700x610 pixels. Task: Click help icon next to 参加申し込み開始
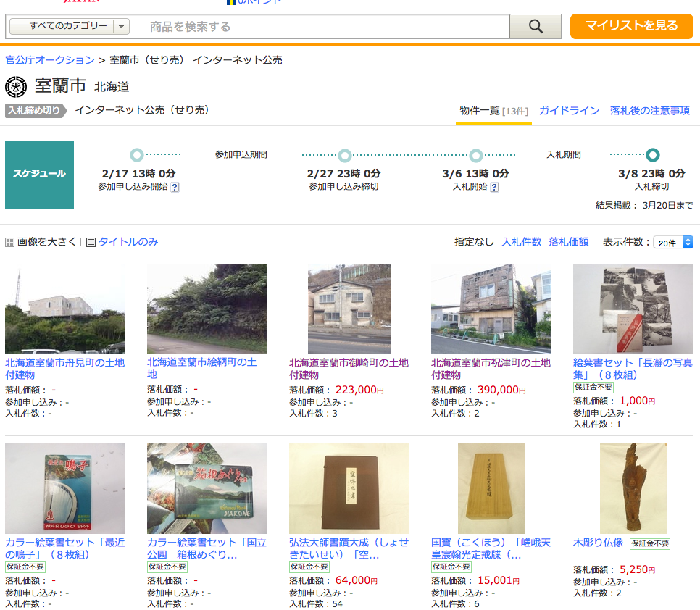point(175,187)
